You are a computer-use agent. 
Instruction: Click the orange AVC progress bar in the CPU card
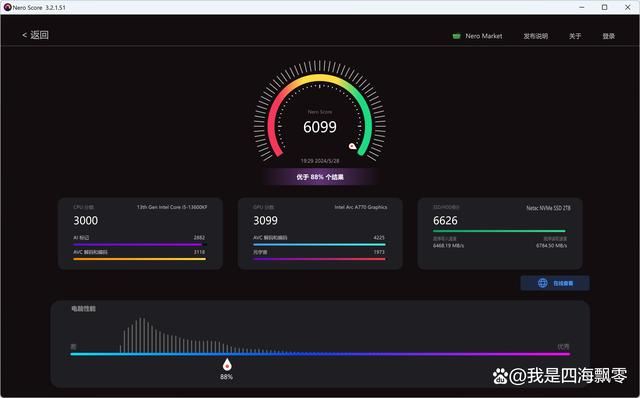coord(140,259)
